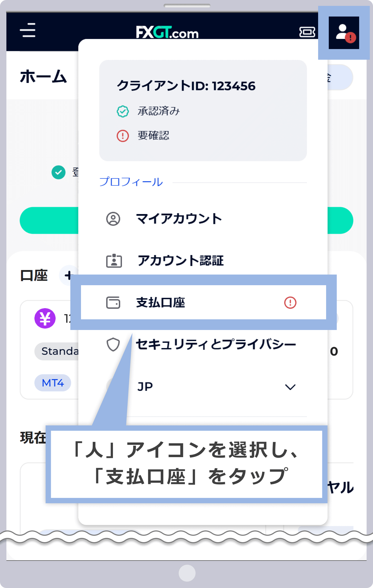Select the MT4 tag on the account card
The height and width of the screenshot is (588, 373).
(52, 383)
